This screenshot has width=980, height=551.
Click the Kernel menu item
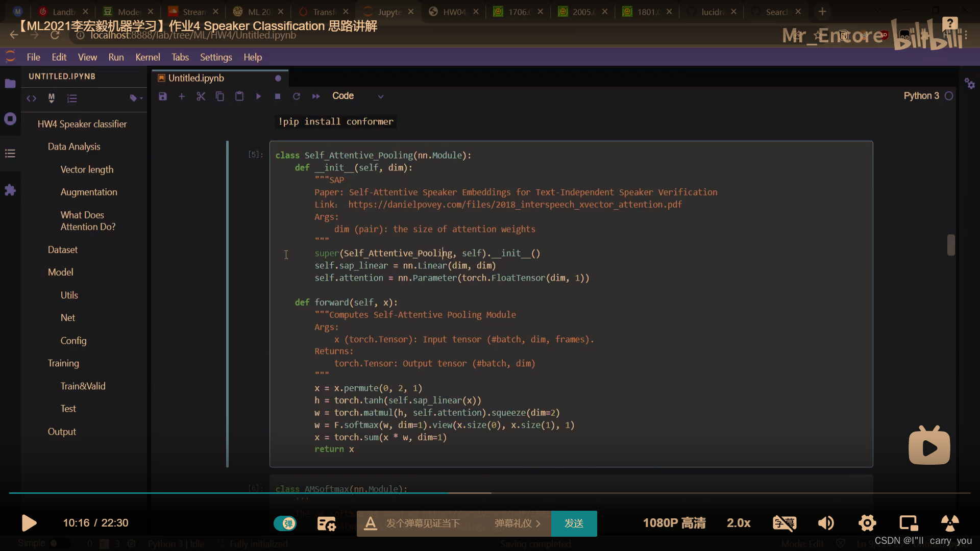(x=146, y=57)
